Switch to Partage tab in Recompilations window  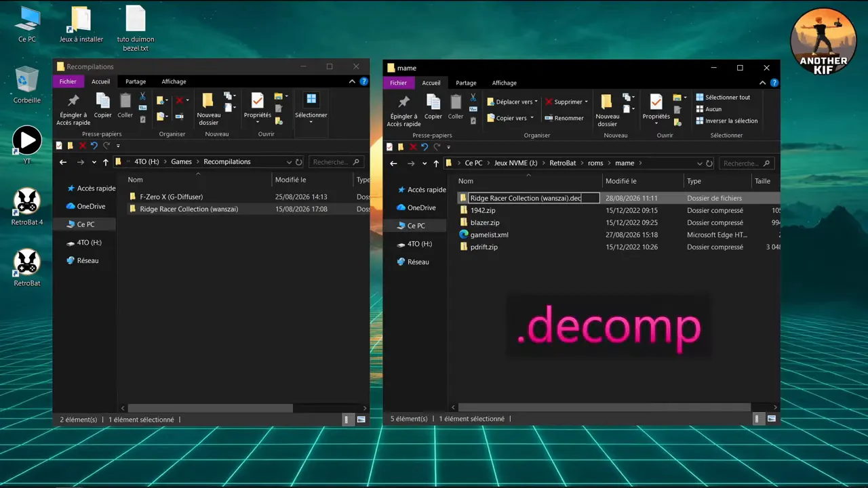(x=136, y=81)
